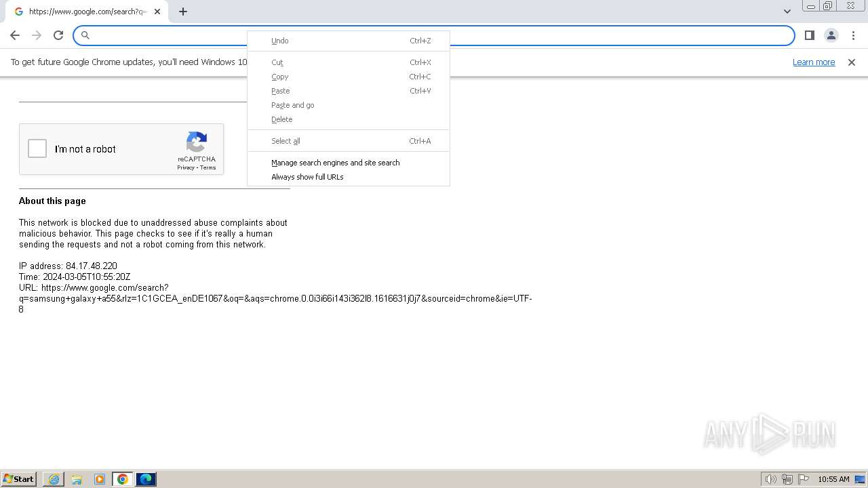The image size is (868, 488).
Task: Open the reCAPTCHA Privacy link
Action: click(x=186, y=167)
